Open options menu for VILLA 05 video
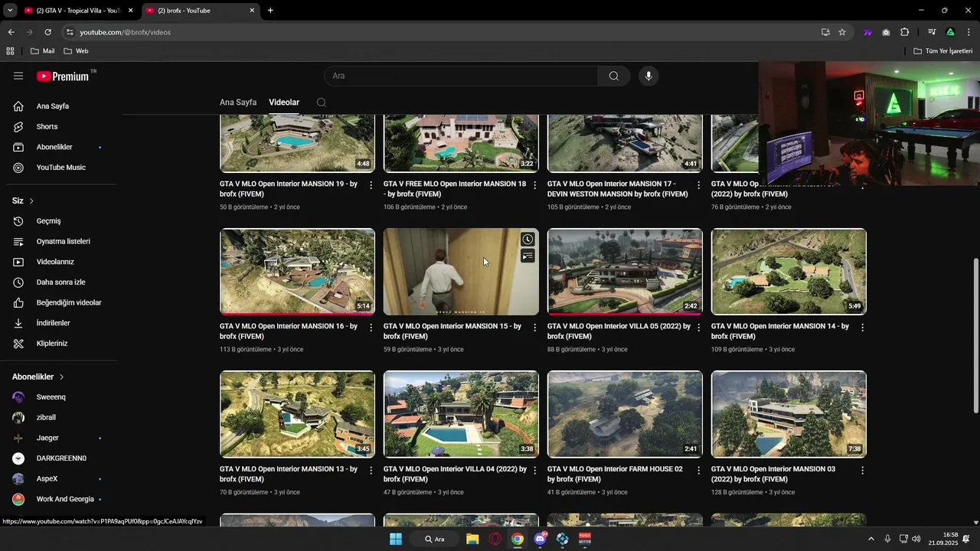Screen dimensions: 980x551 pos(698,328)
